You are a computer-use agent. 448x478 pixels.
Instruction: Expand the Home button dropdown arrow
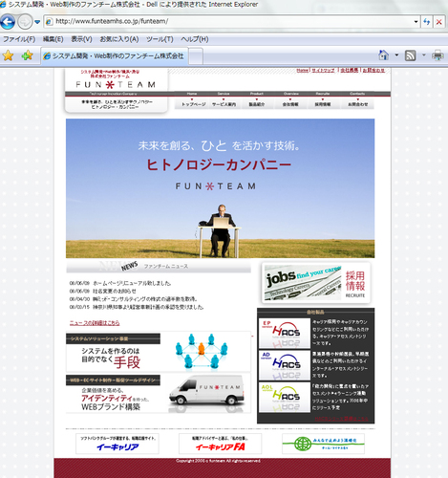(x=396, y=55)
